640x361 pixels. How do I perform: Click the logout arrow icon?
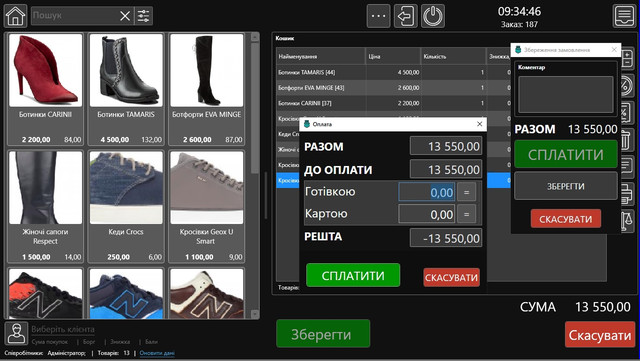[406, 16]
